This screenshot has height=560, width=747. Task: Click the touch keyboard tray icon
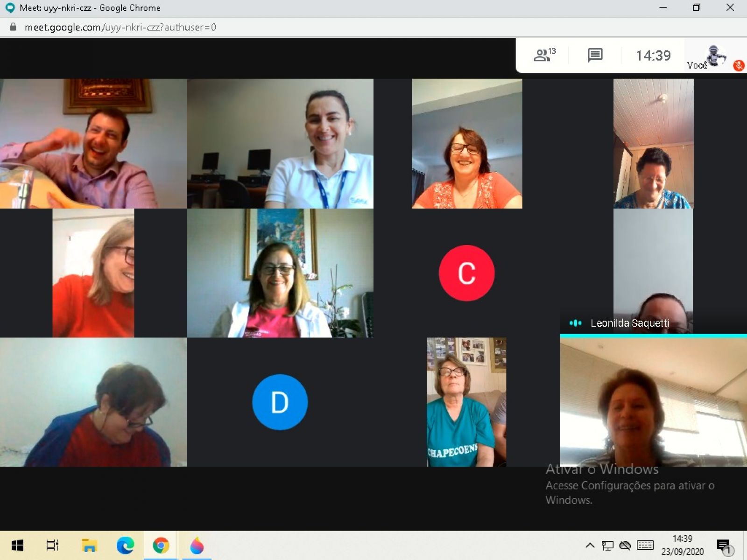click(645, 545)
